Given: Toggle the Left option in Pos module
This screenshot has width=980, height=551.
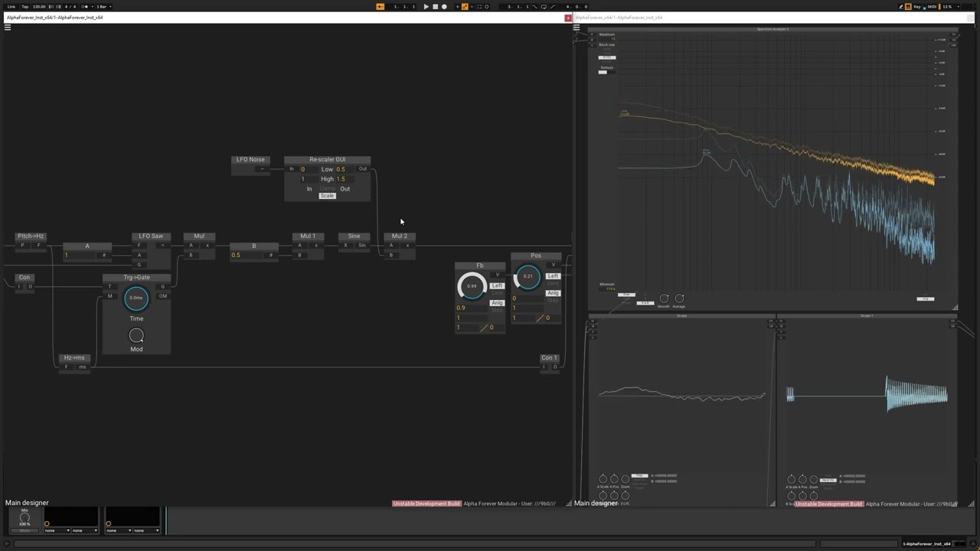Looking at the screenshot, I should pos(553,275).
